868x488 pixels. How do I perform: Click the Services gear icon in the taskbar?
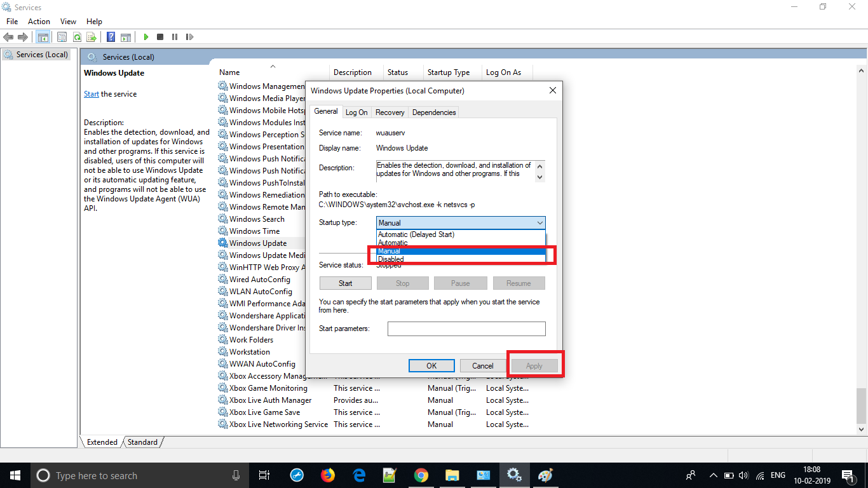click(x=514, y=475)
